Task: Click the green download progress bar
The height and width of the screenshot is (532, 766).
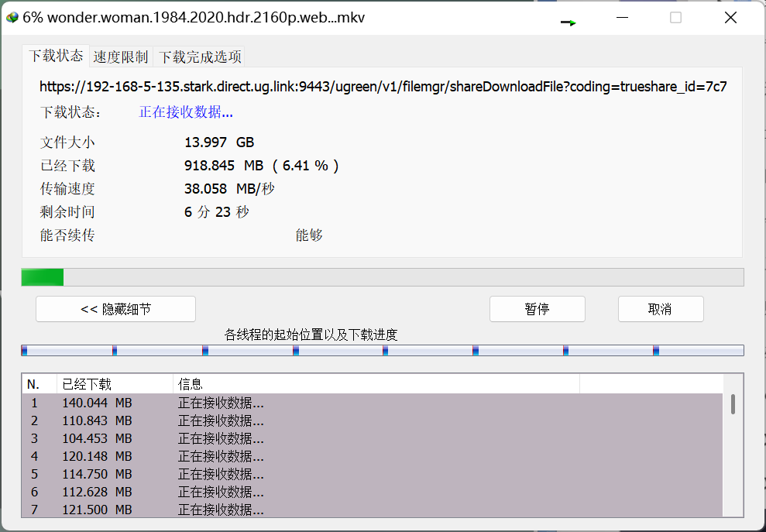Action: [383, 277]
